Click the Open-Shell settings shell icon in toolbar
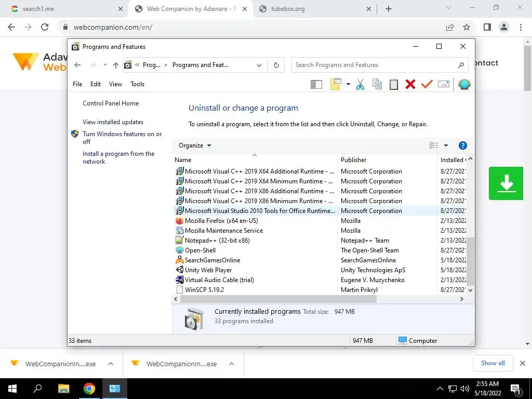 tap(464, 84)
